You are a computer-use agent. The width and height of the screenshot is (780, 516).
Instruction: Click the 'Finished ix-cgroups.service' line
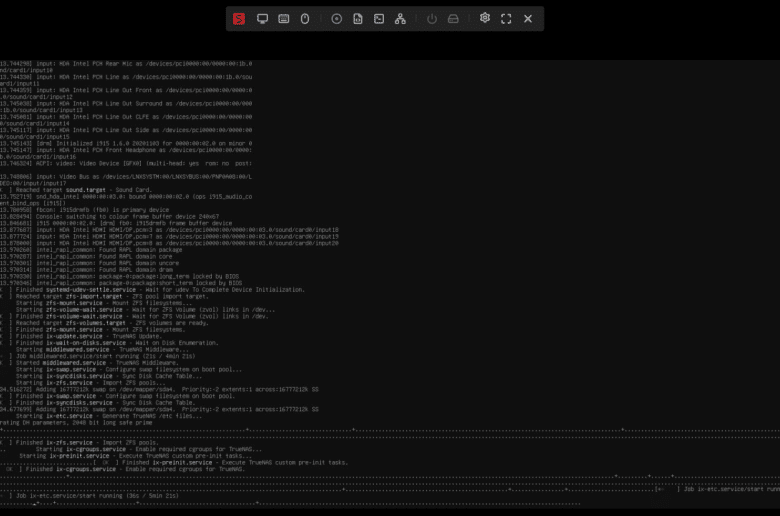pos(125,469)
